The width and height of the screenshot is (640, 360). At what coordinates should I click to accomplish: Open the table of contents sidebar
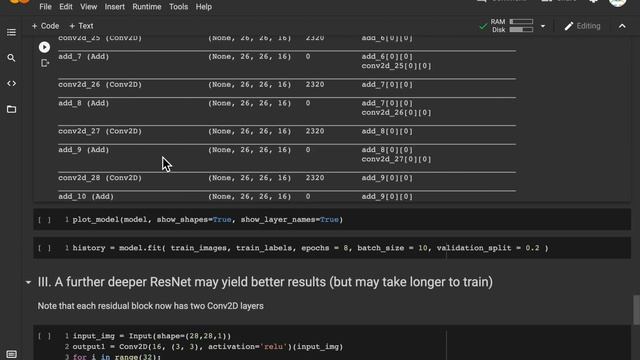(x=11, y=32)
